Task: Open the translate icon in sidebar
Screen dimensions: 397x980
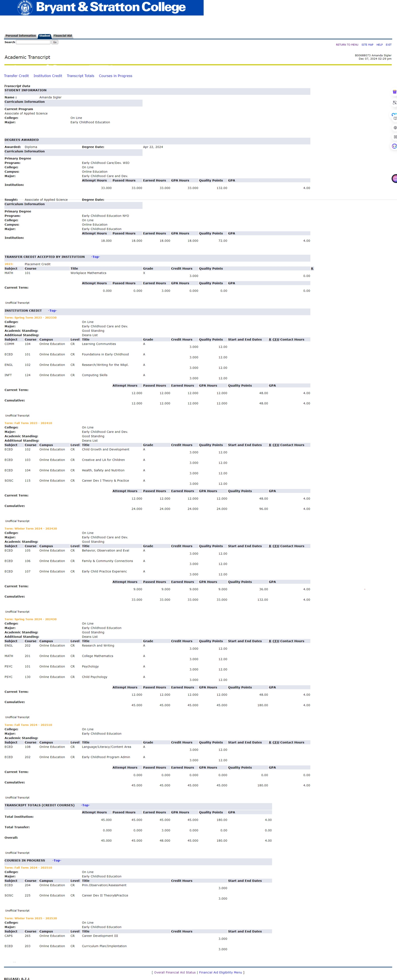Action: point(394,103)
